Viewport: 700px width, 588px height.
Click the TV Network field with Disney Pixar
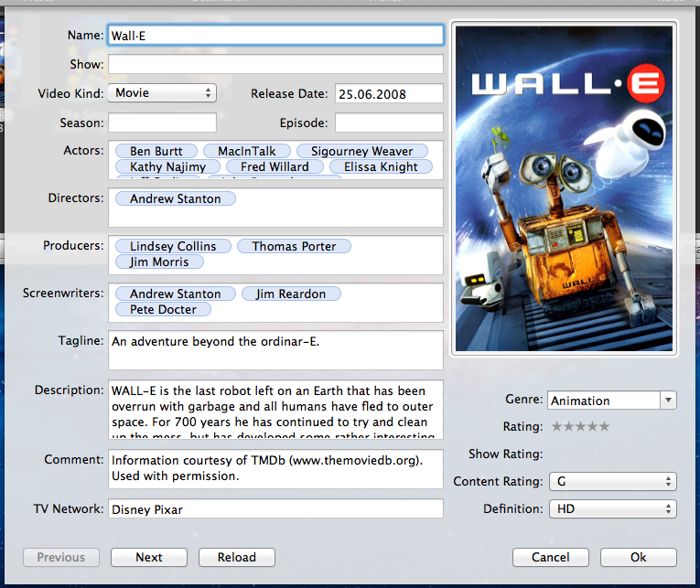point(275,508)
